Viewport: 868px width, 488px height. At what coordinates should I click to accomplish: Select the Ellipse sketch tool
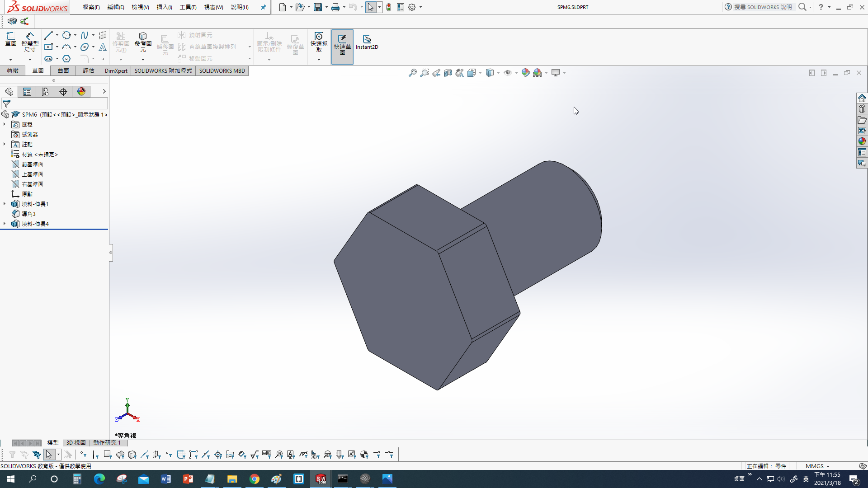[85, 47]
